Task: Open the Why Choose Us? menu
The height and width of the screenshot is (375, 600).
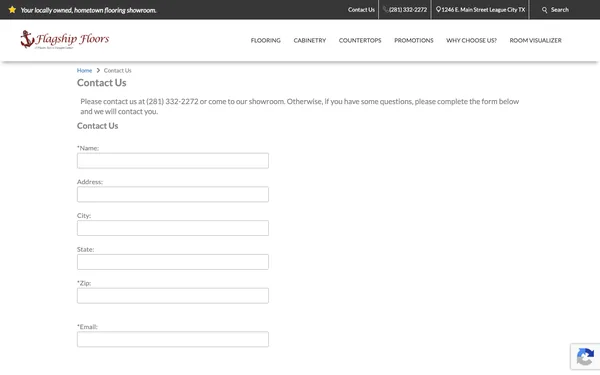Action: [x=471, y=40]
